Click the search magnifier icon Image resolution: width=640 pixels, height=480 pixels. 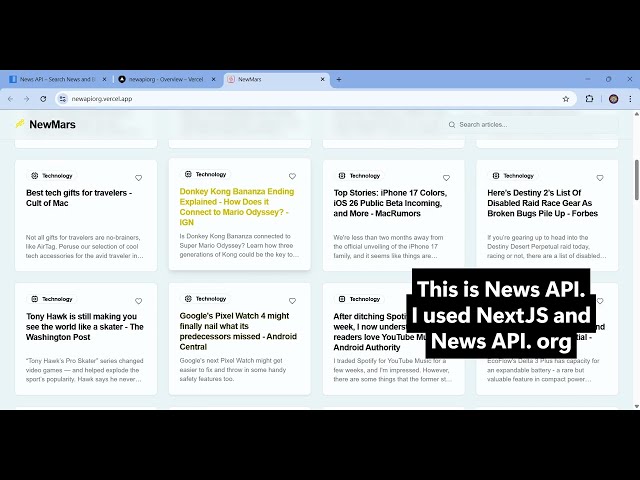[x=452, y=124]
